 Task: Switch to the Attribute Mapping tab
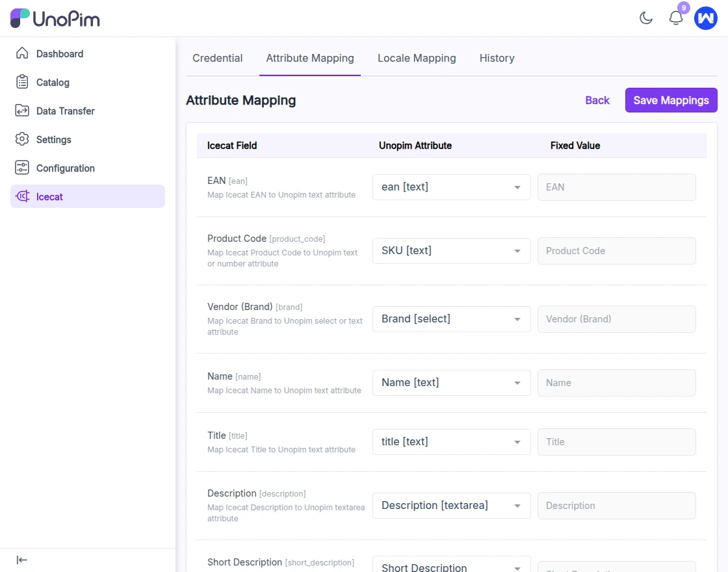(309, 58)
